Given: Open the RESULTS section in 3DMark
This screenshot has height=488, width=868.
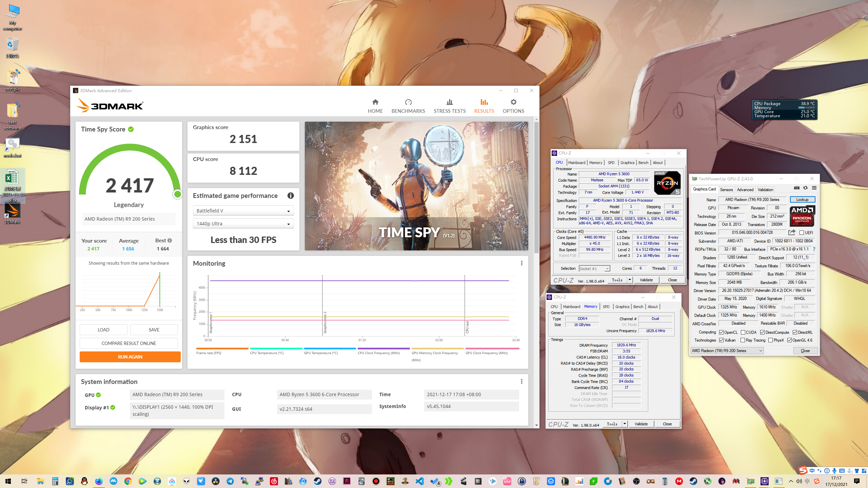Looking at the screenshot, I should pos(484,106).
